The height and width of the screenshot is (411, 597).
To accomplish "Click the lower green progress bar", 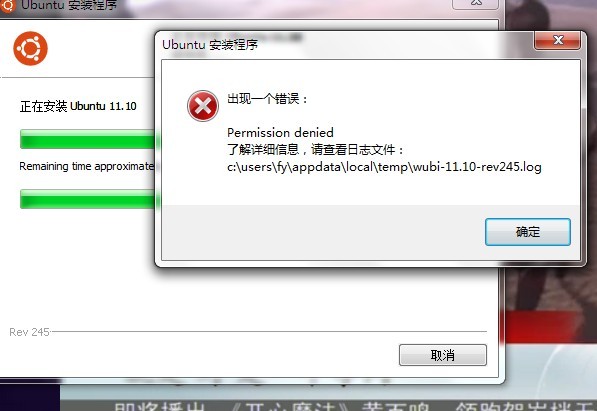I will click(88, 199).
